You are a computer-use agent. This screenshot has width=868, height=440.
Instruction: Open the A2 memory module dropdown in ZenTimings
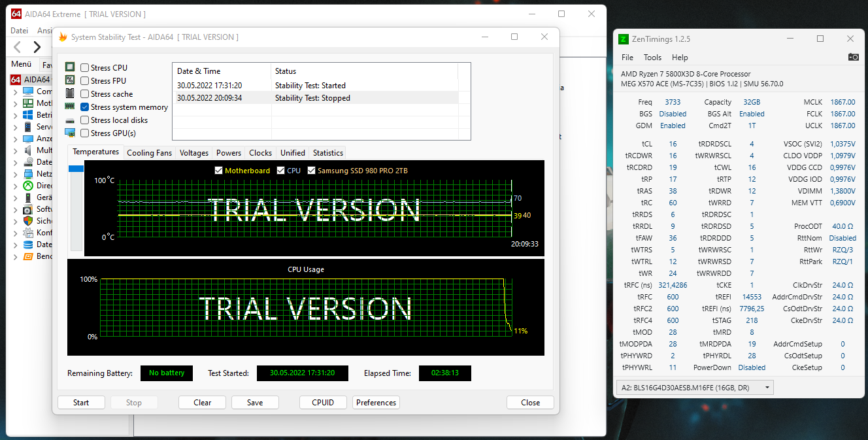(694, 388)
